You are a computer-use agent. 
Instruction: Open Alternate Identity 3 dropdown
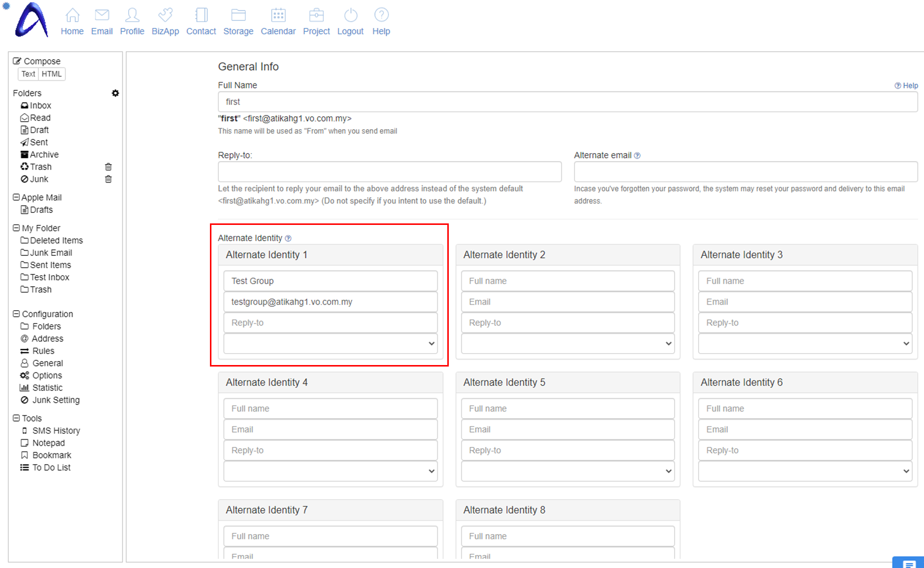tap(805, 344)
